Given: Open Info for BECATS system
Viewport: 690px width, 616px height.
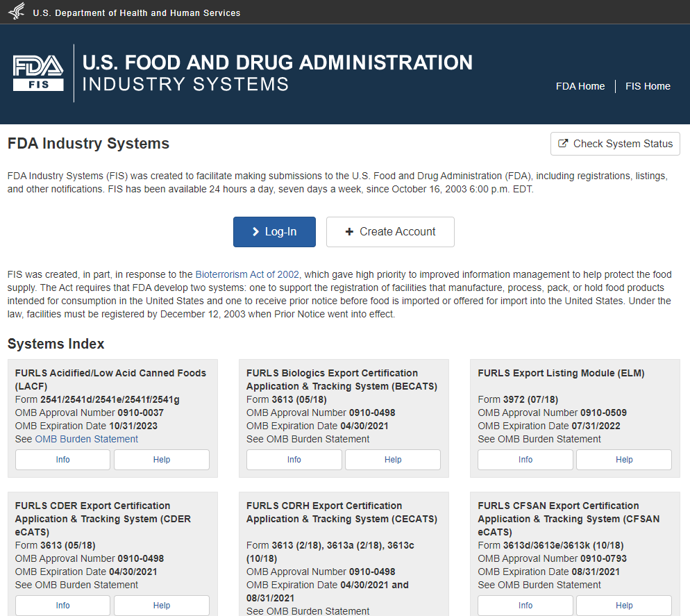Looking at the screenshot, I should pos(294,460).
